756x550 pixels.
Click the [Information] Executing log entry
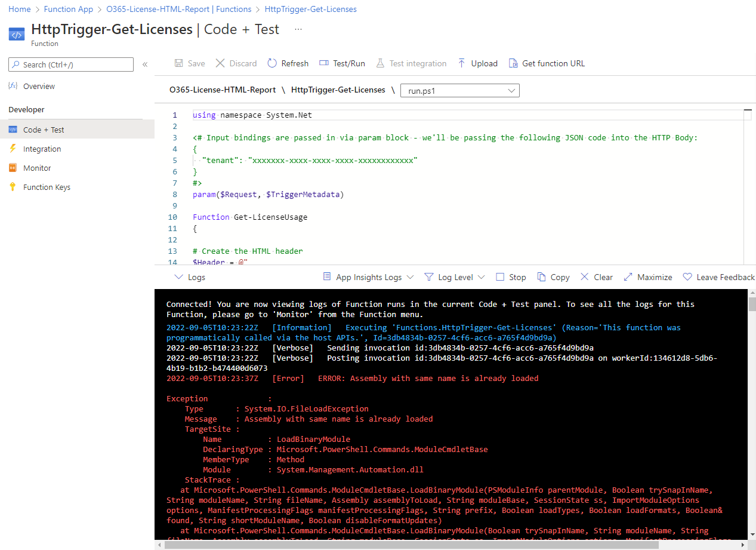(424, 332)
